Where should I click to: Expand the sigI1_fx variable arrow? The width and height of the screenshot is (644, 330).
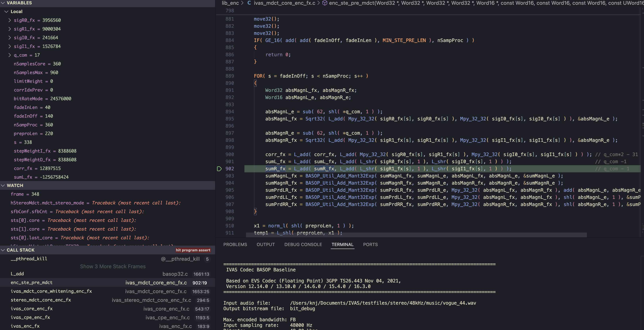tap(10, 46)
